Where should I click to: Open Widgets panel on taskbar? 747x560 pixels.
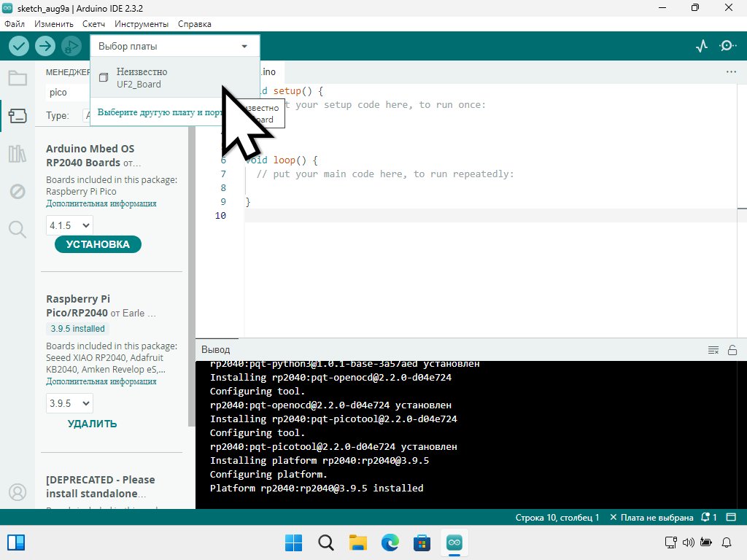[x=16, y=542]
